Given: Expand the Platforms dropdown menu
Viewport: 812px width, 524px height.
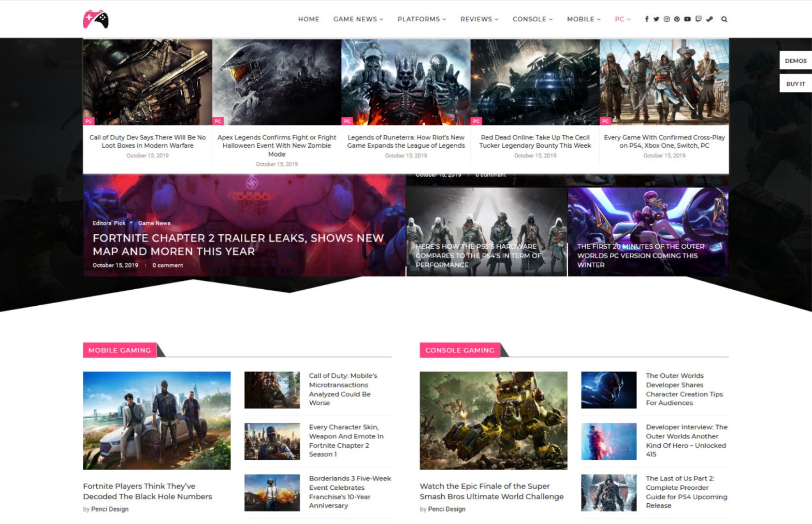Looking at the screenshot, I should pyautogui.click(x=421, y=19).
